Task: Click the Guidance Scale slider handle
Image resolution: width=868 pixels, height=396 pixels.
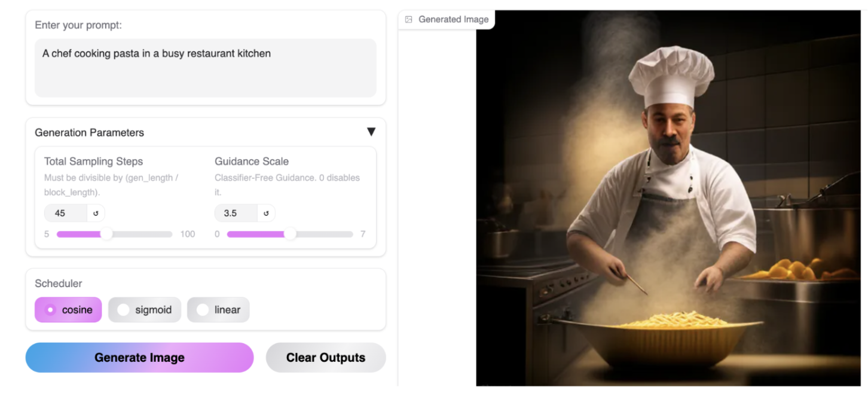Action: tap(290, 234)
